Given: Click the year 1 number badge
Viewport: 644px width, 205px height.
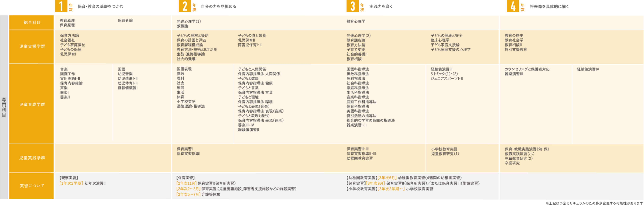Looking at the screenshot, I should (x=61, y=6).
